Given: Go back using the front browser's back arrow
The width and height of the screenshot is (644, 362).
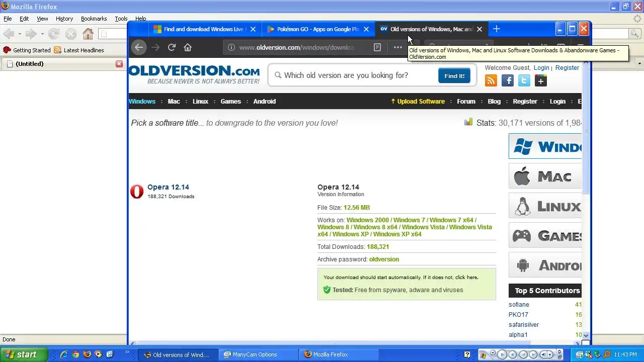Looking at the screenshot, I should tap(139, 47).
